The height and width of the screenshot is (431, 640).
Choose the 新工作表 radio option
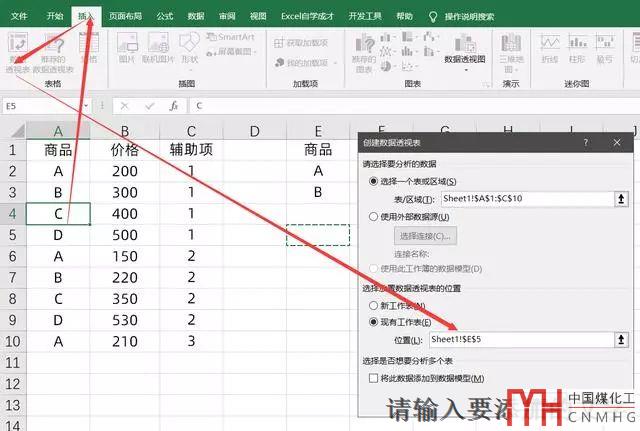pyautogui.click(x=374, y=304)
